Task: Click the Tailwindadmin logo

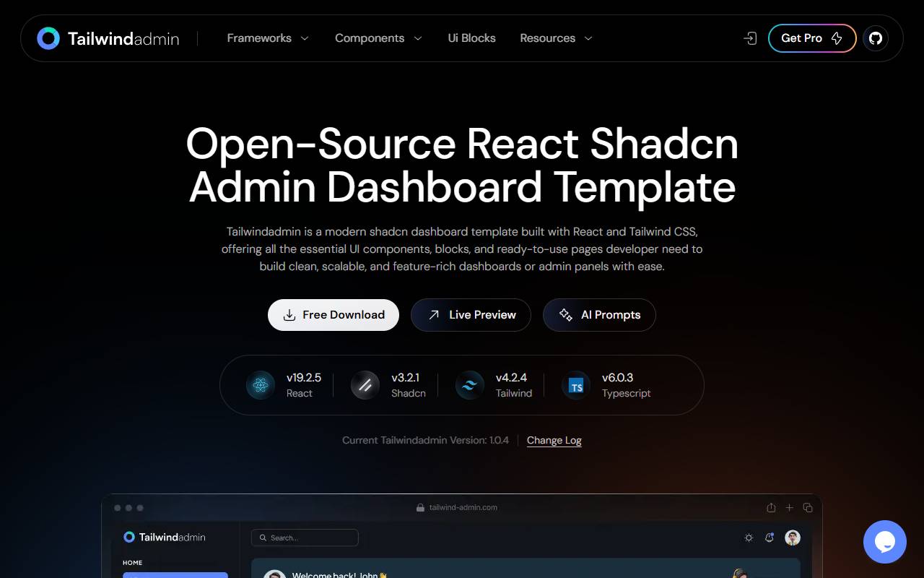Action: tap(108, 38)
